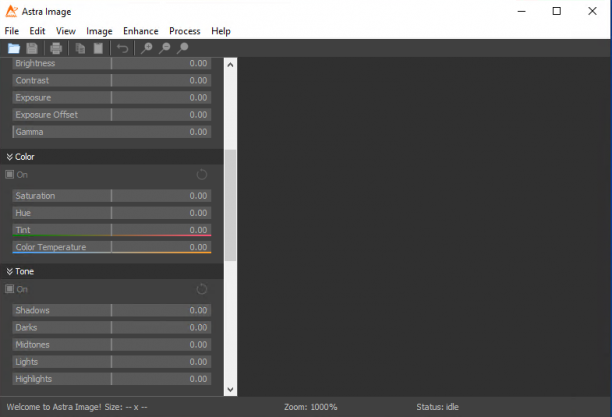Click the panel vertical scrollbar thumb
This screenshot has height=417, width=612.
(x=230, y=205)
